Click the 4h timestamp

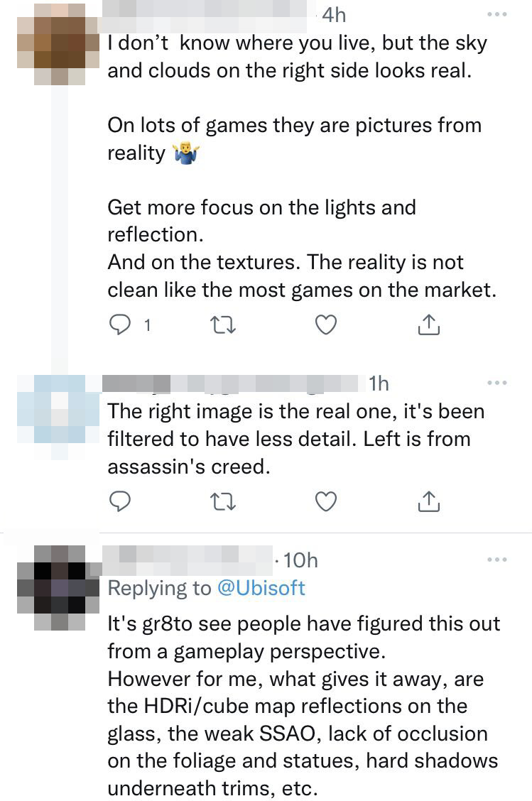pyautogui.click(x=334, y=15)
